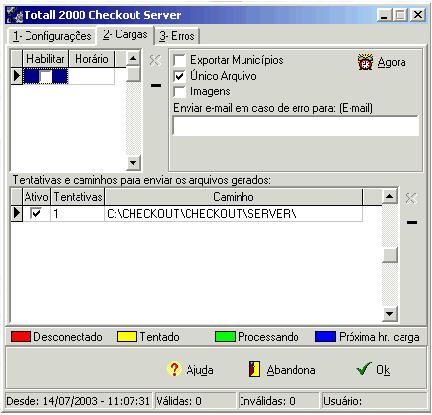Click the empty Horário cell in the schedule row
This screenshot has height=415, width=432.
point(91,76)
